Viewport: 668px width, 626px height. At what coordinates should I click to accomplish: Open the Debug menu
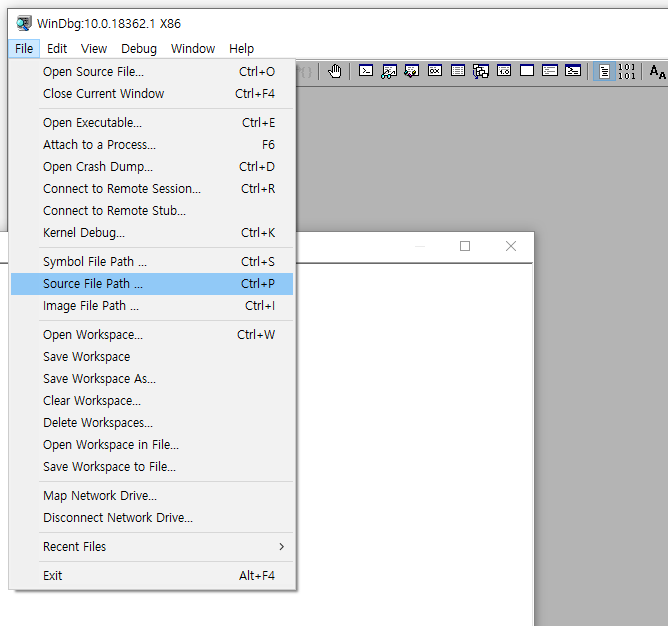point(139,48)
